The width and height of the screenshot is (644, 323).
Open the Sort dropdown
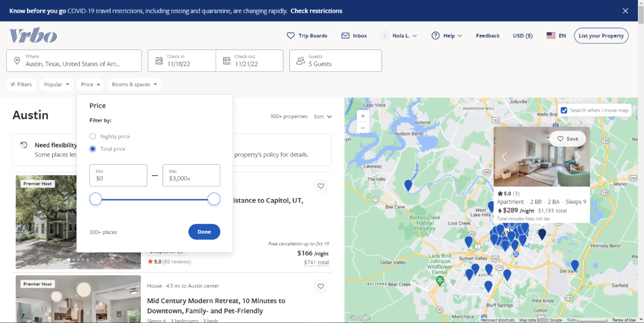(322, 117)
